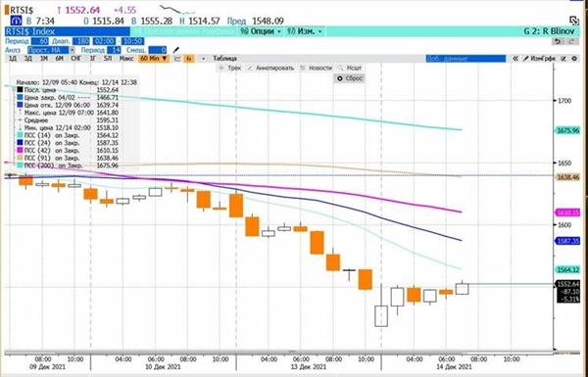Screen dimensions: 588x377
Task: Click swatch for Цена закр. 04/02 row
Action: click(x=20, y=98)
